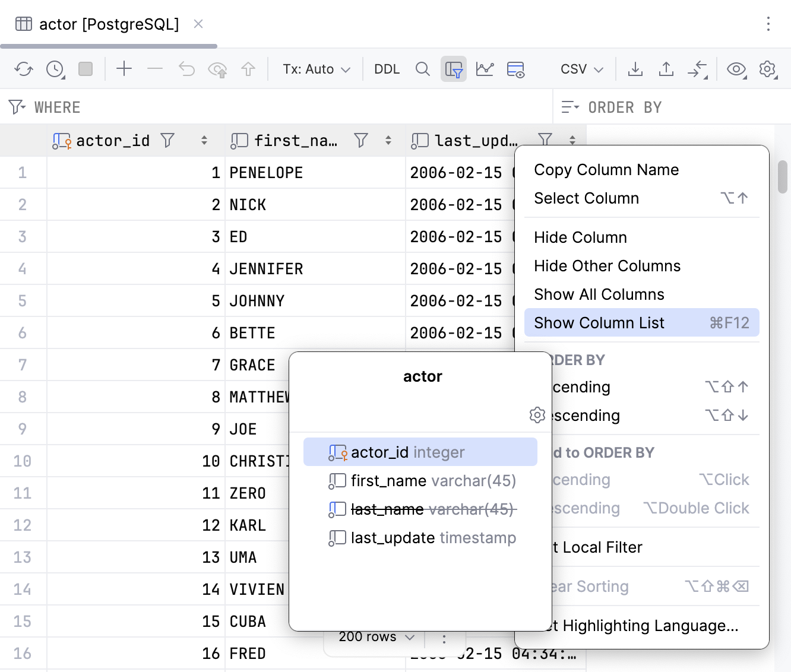
Task: Reload the table data
Action: 24,69
